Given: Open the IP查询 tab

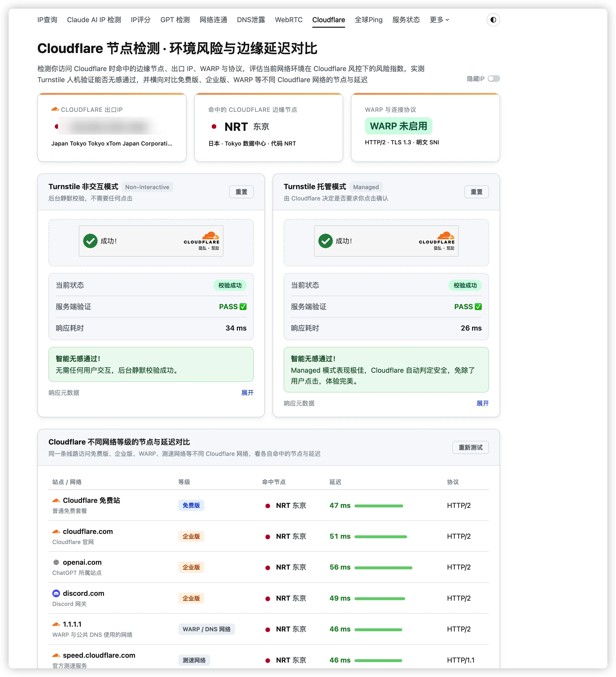Looking at the screenshot, I should click(x=47, y=20).
